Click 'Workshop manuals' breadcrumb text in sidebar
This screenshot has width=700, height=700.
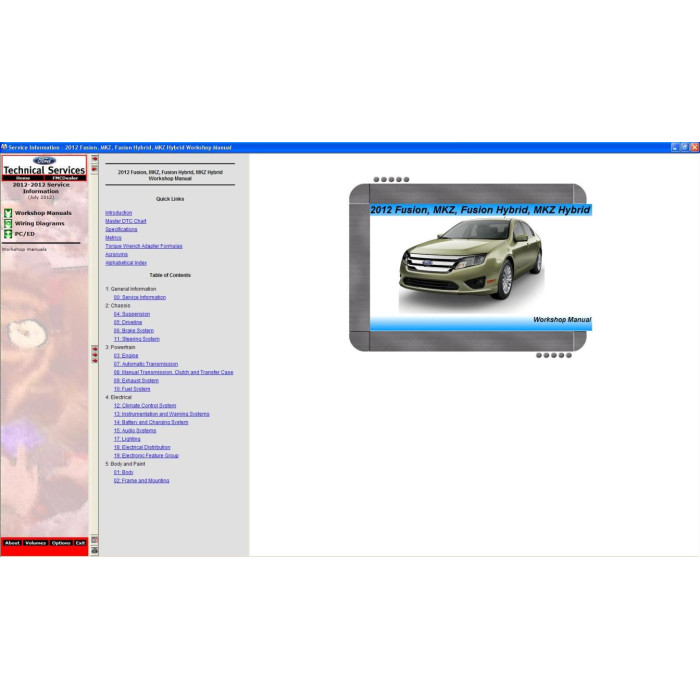(x=24, y=250)
